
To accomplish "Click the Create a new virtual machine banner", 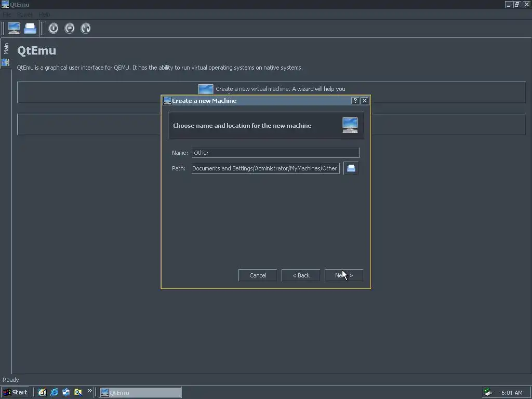I will tap(271, 92).
